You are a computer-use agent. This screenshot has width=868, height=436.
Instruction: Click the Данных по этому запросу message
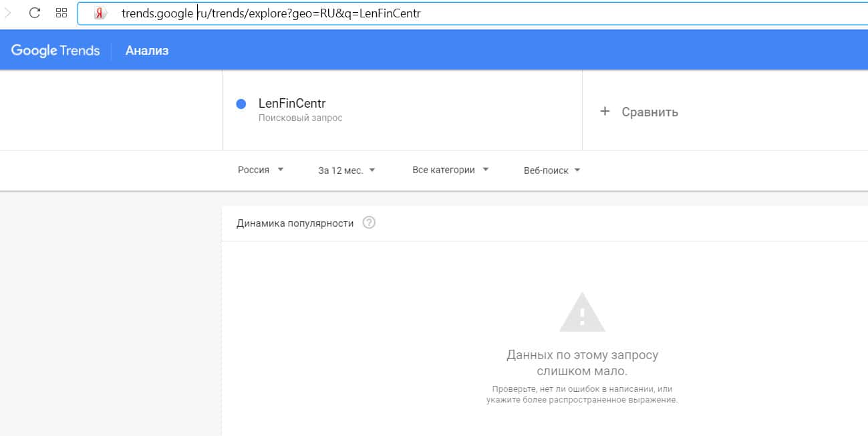pos(582,363)
